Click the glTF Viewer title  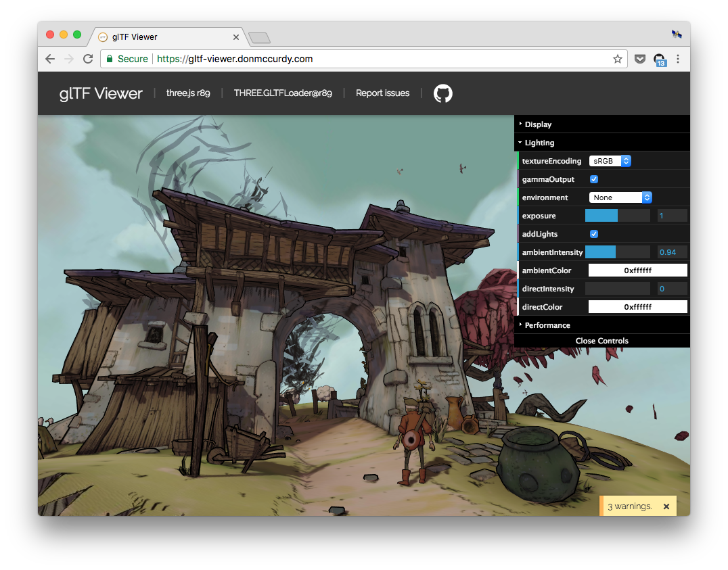tap(101, 93)
